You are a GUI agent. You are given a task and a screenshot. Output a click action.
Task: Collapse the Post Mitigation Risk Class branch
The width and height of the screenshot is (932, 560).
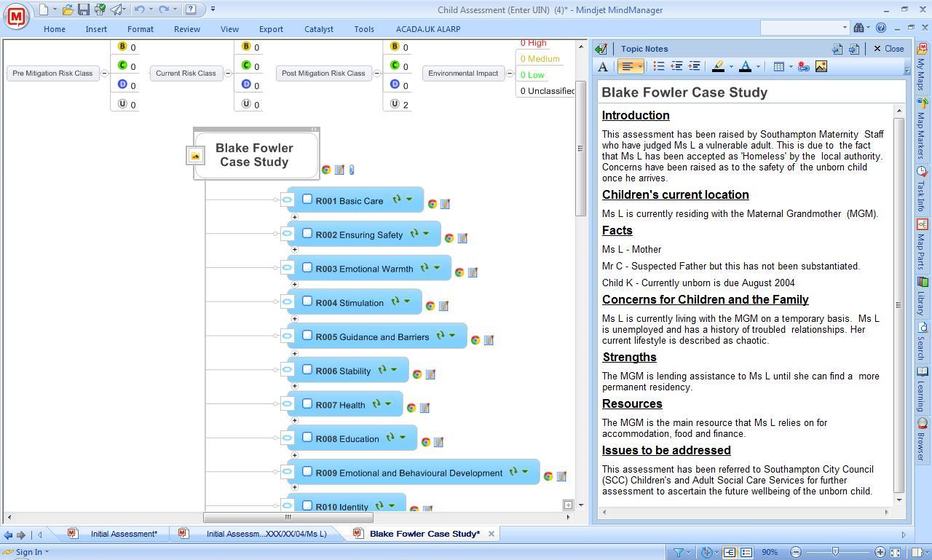[376, 74]
